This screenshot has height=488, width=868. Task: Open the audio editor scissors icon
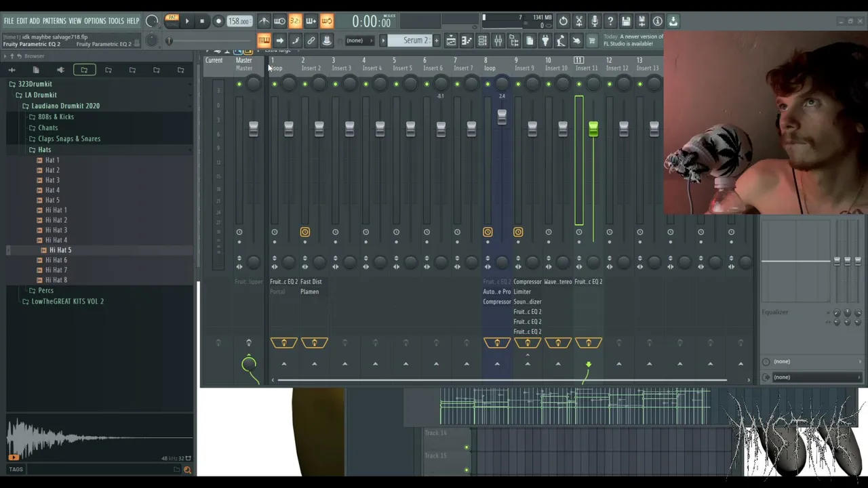(x=579, y=21)
